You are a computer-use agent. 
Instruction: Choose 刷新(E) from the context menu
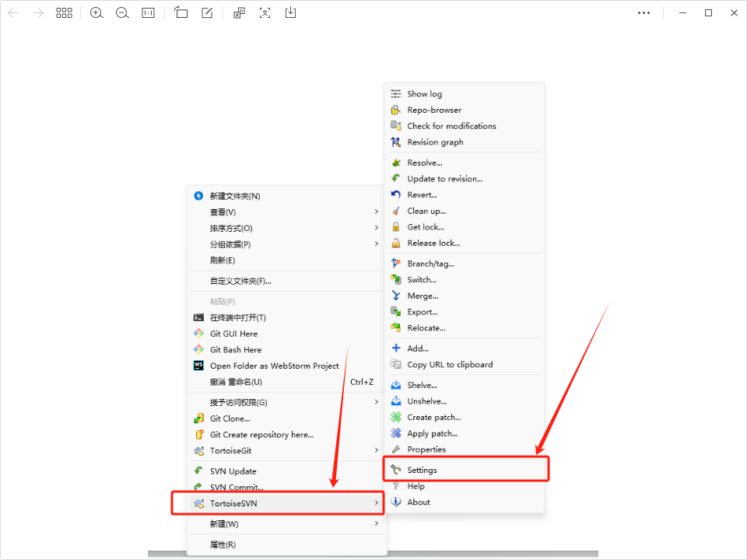click(x=286, y=261)
